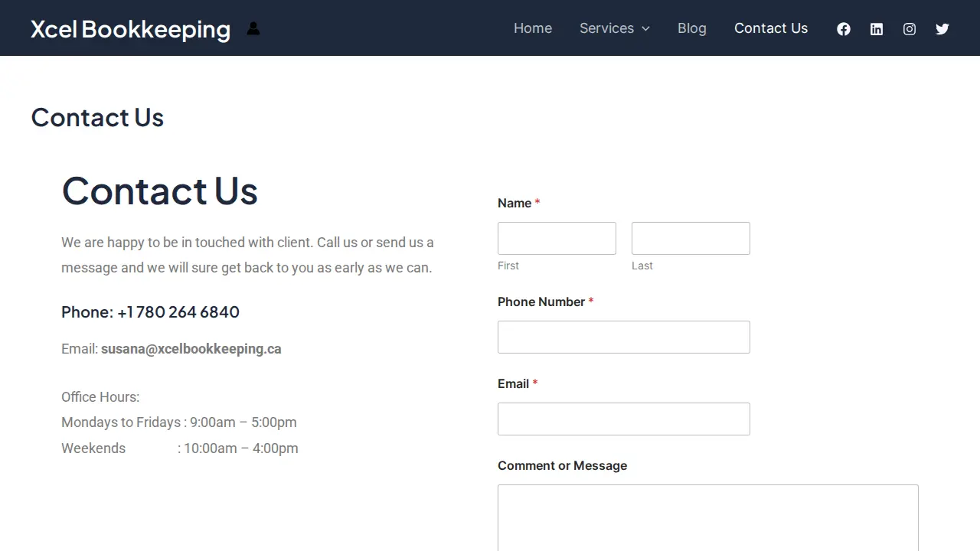
Task: Click the 'We are happy to be' paragraph
Action: click(247, 255)
